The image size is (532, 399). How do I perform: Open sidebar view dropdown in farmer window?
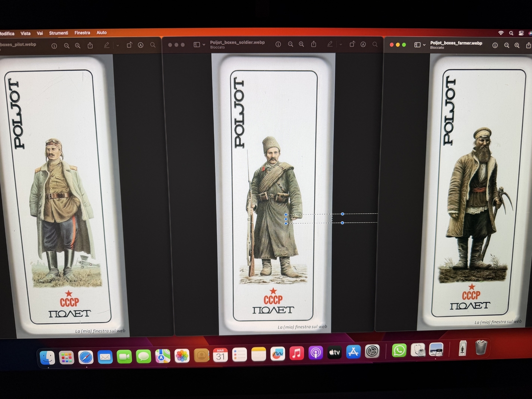pos(424,45)
